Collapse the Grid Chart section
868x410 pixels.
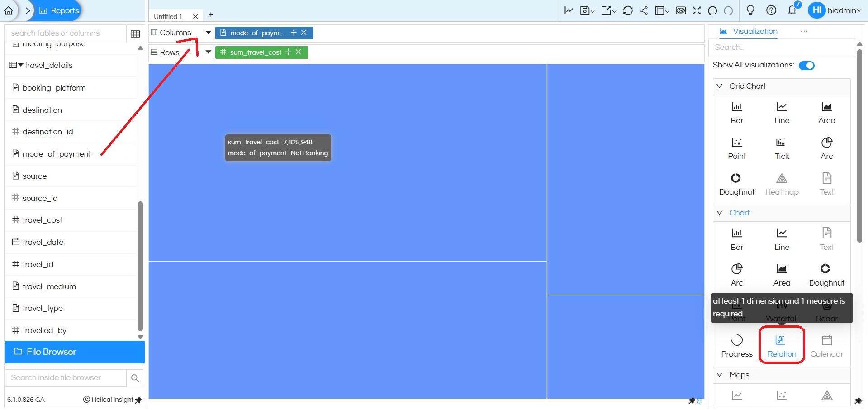click(x=720, y=86)
